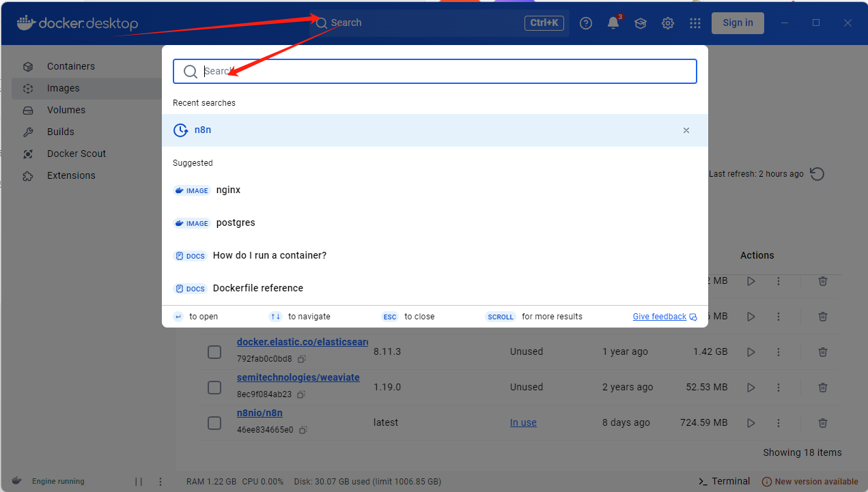Go to Docker Scout in sidebar
Image resolution: width=868 pixels, height=492 pixels.
coord(87,154)
